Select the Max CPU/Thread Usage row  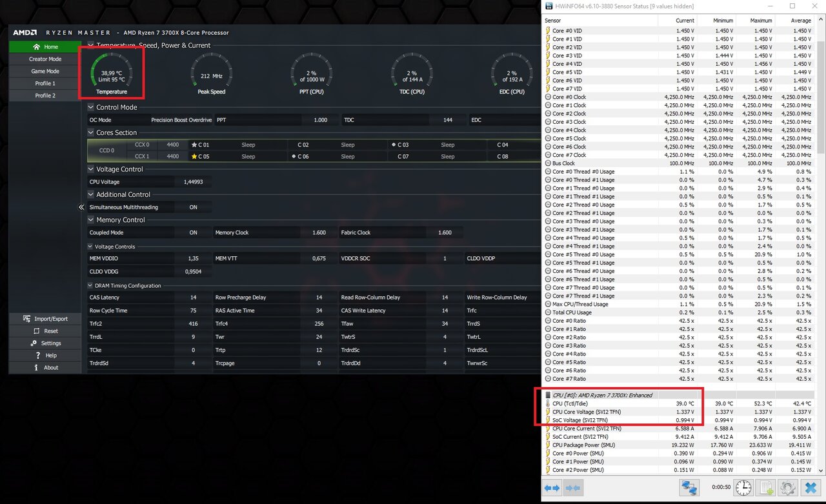(x=678, y=304)
